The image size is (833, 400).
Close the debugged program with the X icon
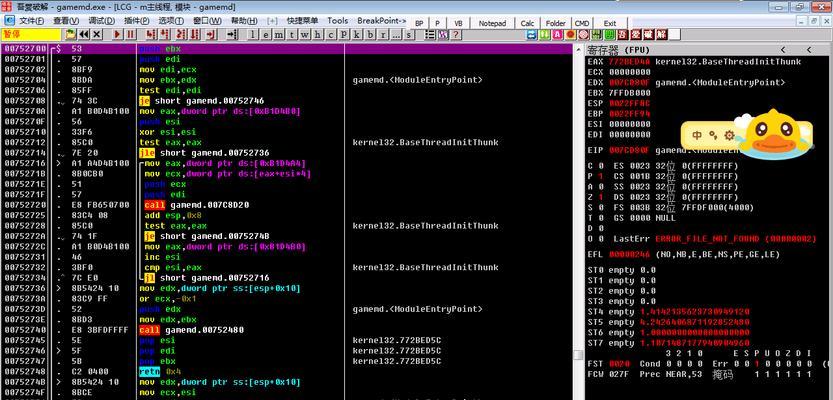97,35
